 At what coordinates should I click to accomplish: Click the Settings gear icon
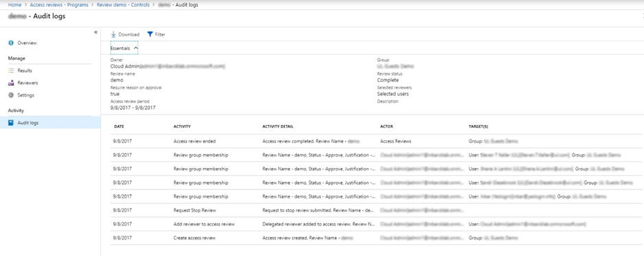(x=11, y=95)
